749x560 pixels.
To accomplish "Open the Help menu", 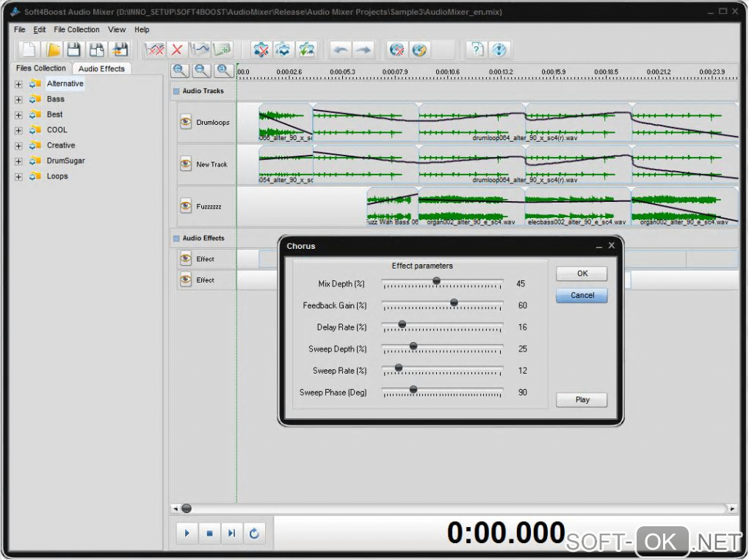I will coord(142,29).
